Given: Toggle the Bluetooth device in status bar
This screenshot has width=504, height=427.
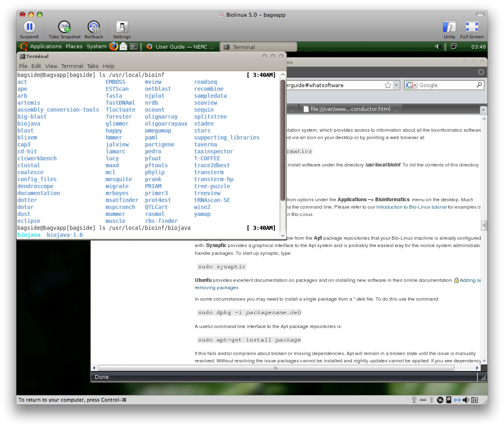Looking at the screenshot, I should tap(431, 400).
